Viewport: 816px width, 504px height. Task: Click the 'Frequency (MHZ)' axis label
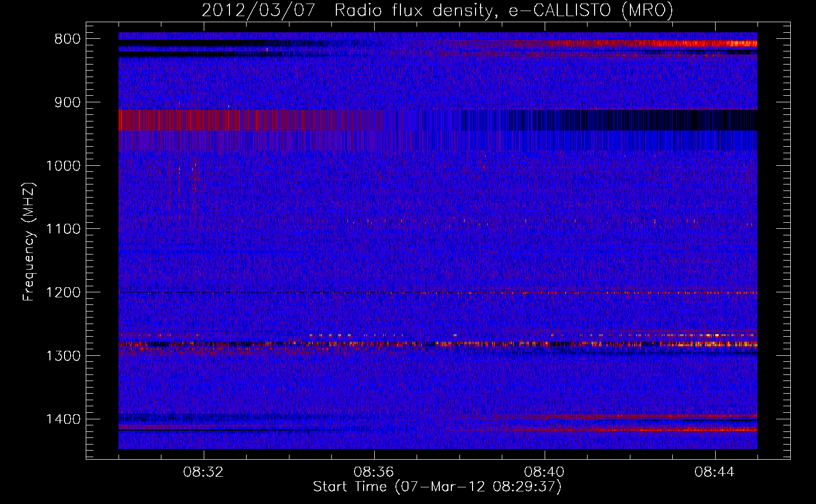(29, 242)
